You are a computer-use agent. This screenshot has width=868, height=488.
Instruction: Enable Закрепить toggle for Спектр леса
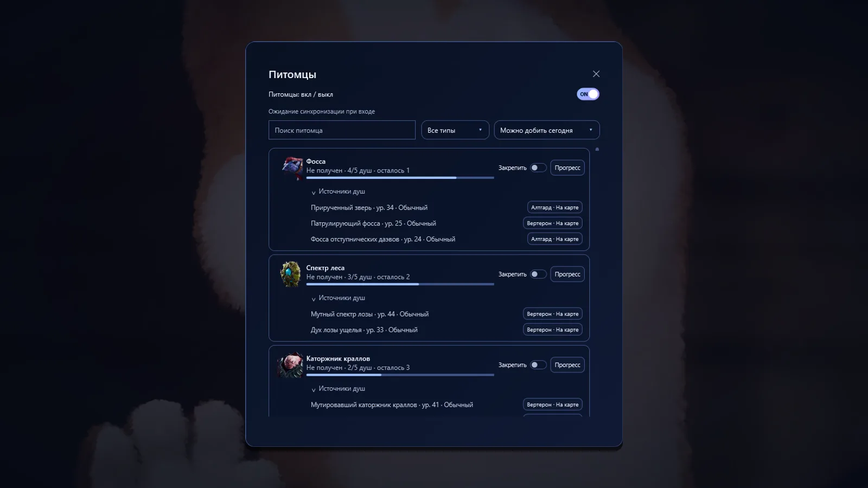(538, 274)
